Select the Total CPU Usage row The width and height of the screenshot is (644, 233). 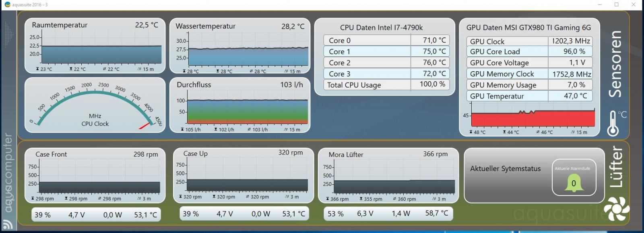tap(386, 85)
